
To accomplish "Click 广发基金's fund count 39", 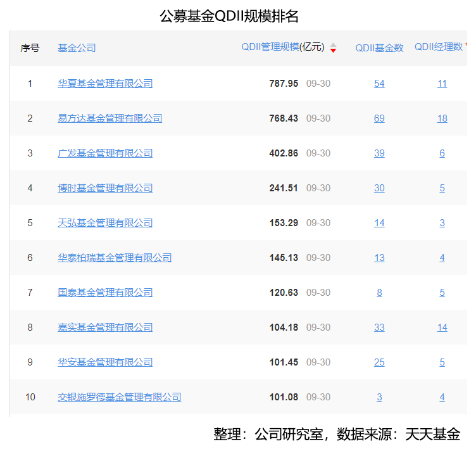I will pos(379,153).
